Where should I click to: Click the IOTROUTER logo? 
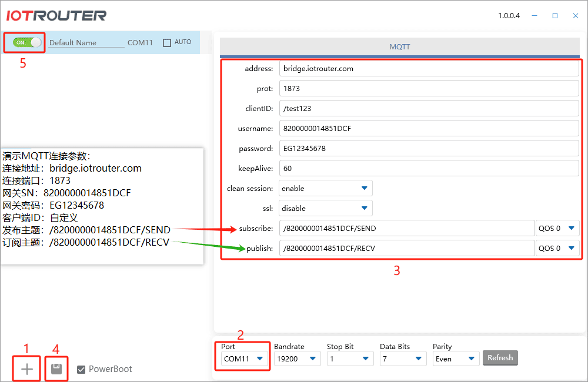tap(56, 15)
